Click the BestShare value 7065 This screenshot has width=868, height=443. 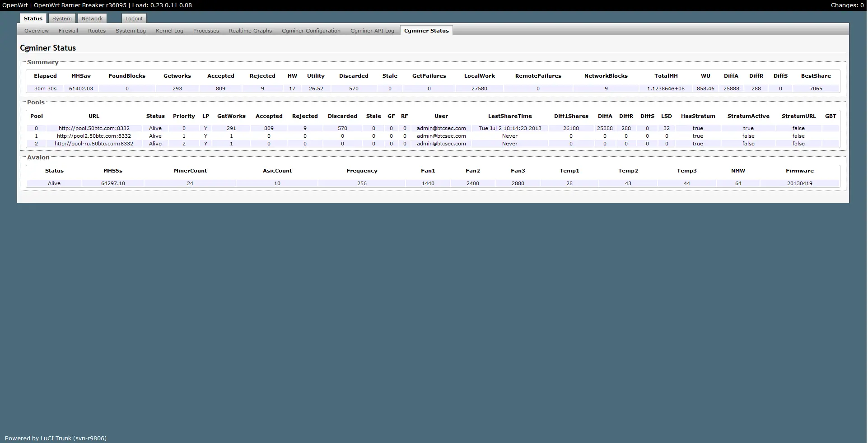point(816,89)
